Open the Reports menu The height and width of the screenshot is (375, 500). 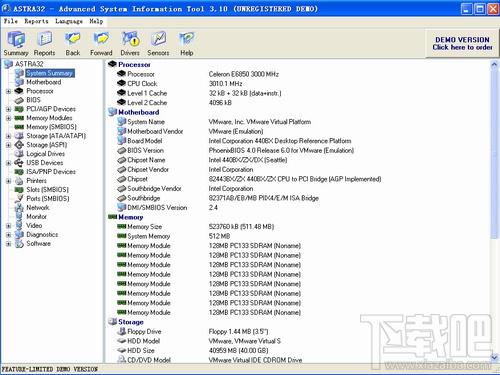point(36,21)
